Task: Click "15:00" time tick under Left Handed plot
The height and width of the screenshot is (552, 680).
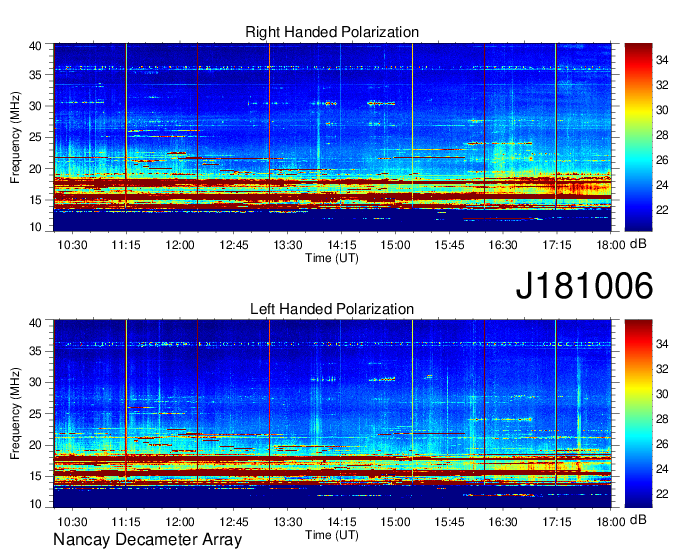Action: pos(396,521)
